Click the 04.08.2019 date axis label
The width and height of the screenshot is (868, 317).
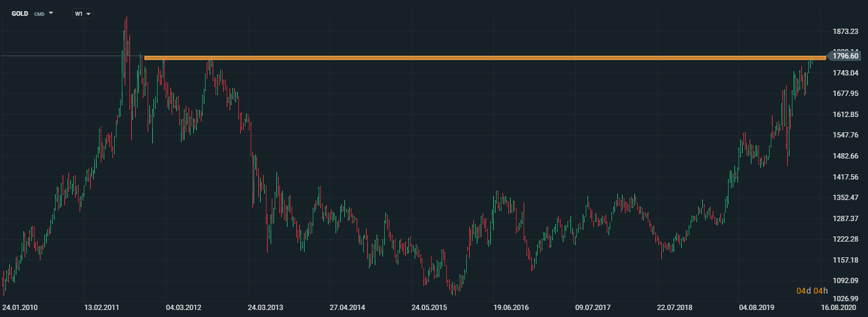tap(756, 306)
